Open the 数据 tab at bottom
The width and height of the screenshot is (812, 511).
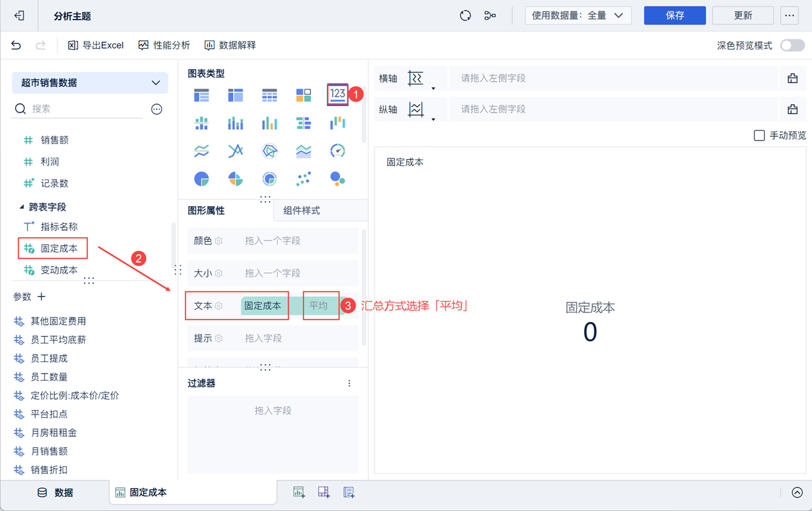pos(55,492)
